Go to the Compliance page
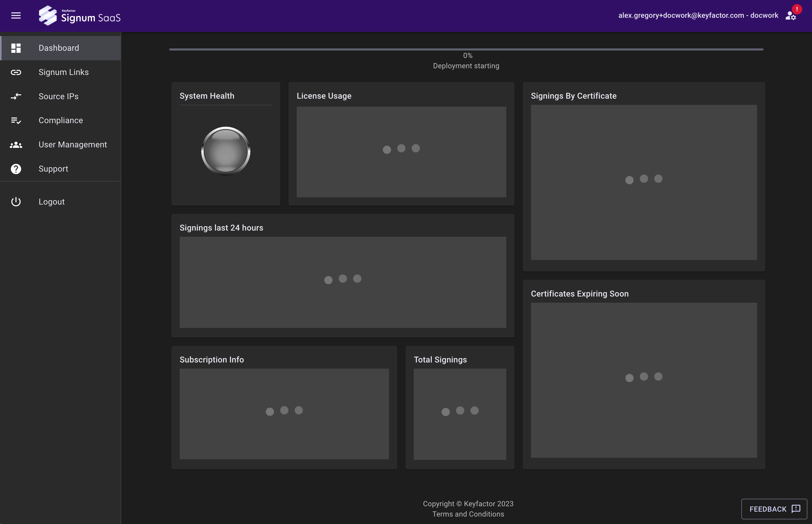 tap(61, 121)
